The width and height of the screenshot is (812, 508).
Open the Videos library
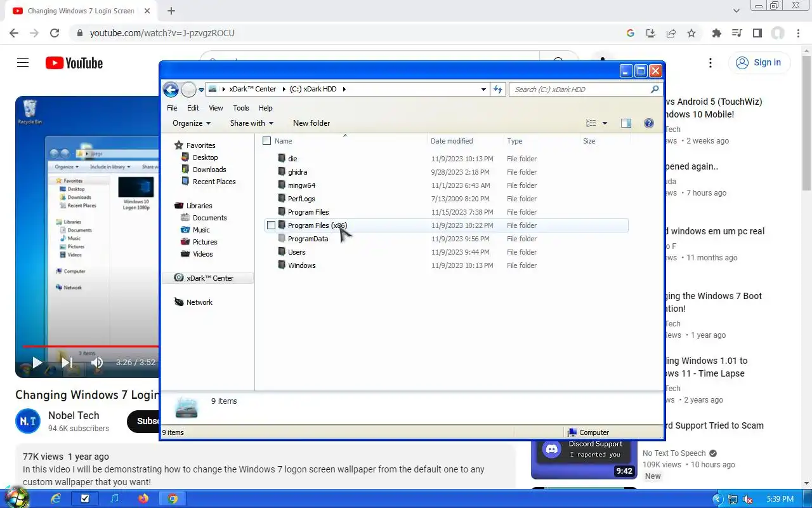click(x=202, y=254)
